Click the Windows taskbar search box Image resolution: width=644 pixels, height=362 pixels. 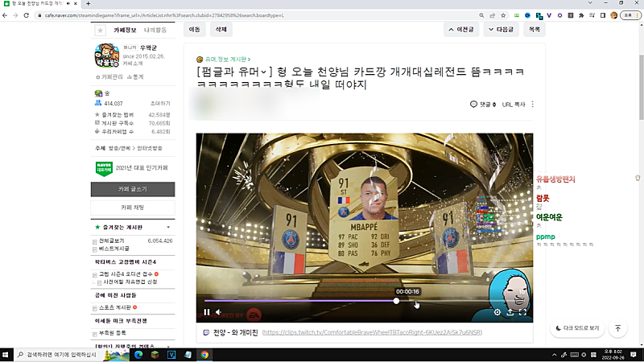tap(72, 355)
